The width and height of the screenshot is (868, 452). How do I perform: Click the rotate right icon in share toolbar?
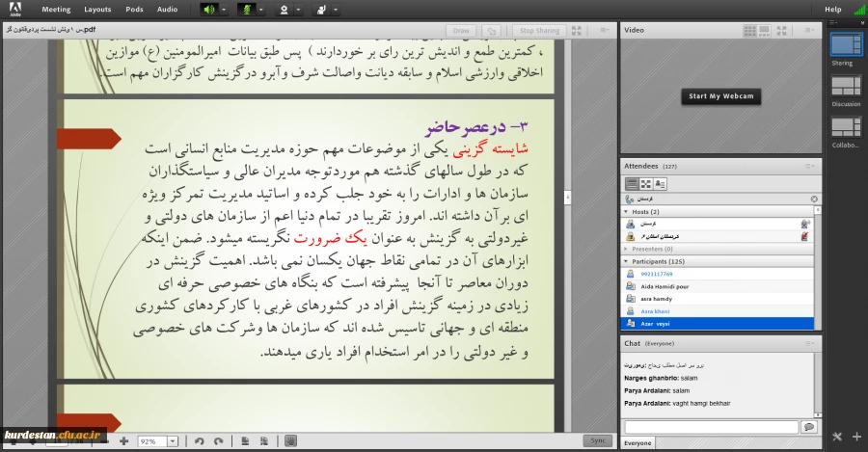coord(218,440)
